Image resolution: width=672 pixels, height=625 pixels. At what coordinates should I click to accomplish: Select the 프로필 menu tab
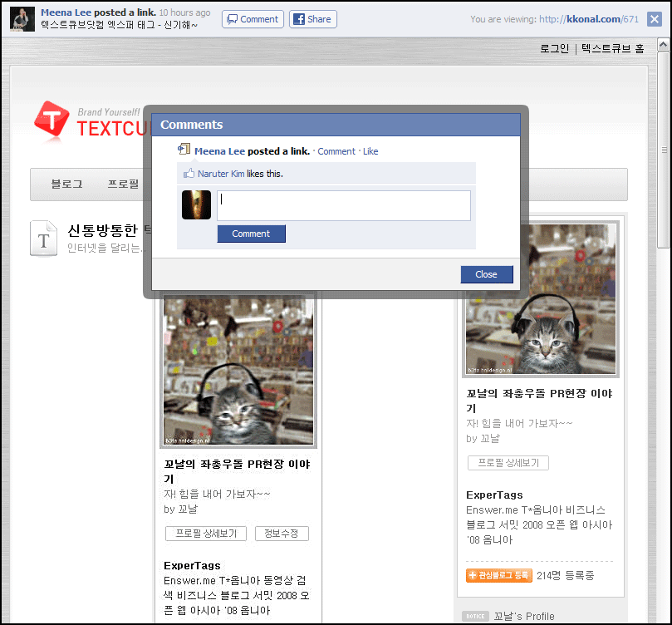123,184
